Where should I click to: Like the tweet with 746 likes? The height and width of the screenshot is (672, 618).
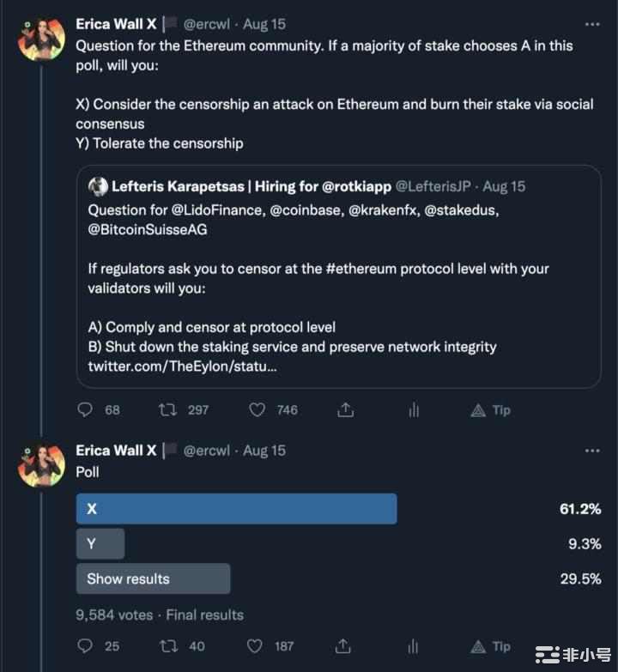257,410
